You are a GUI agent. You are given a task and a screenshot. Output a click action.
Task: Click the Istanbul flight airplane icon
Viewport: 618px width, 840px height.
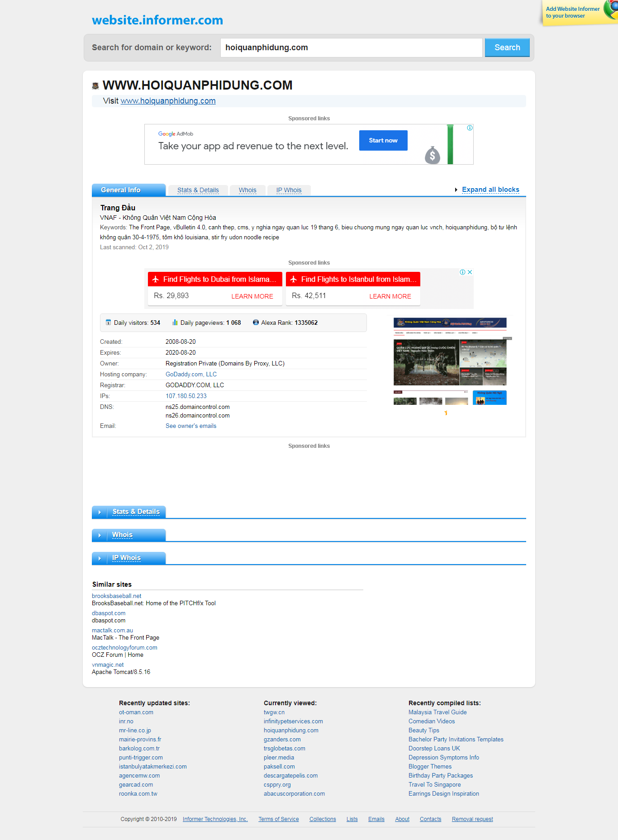tap(294, 279)
